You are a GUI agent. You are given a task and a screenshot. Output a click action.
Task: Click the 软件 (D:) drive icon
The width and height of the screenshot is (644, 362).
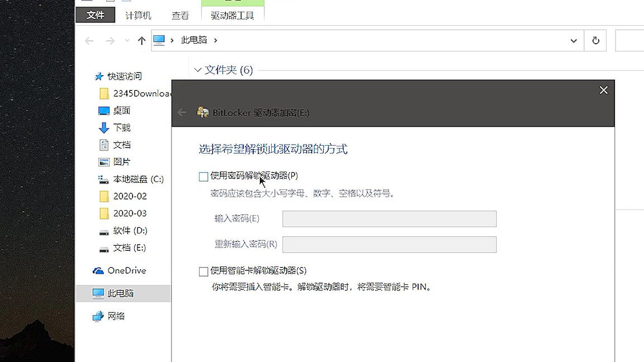click(104, 232)
